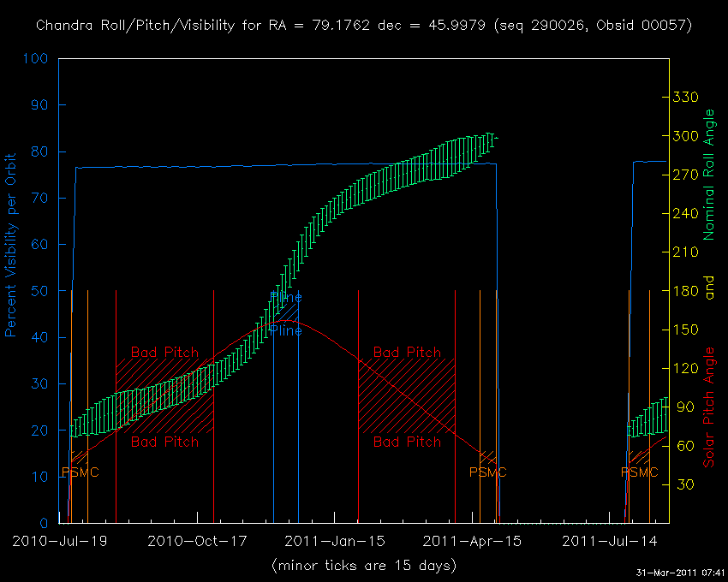The height and width of the screenshot is (582, 728).
Task: Click the green 'Nominal Roll Angle' axis label
Action: coord(708,175)
